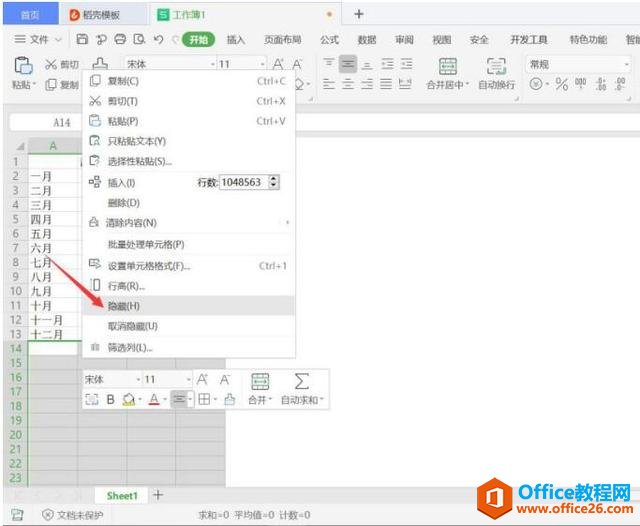Click the ribbon Copy (复制) button
Screen dimensions: 640x526
point(62,84)
